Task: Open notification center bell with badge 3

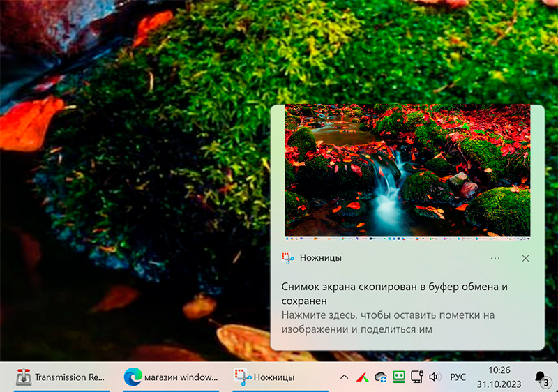Action: click(x=541, y=377)
